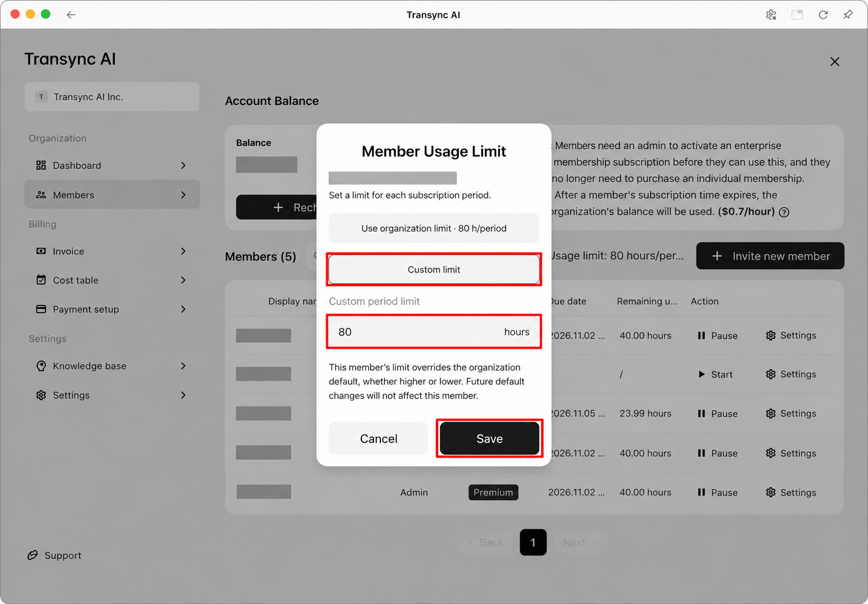Expand the Dashboard chevron

coord(184,166)
